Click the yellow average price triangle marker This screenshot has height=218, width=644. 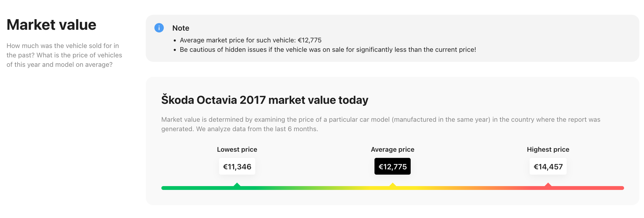tap(392, 185)
